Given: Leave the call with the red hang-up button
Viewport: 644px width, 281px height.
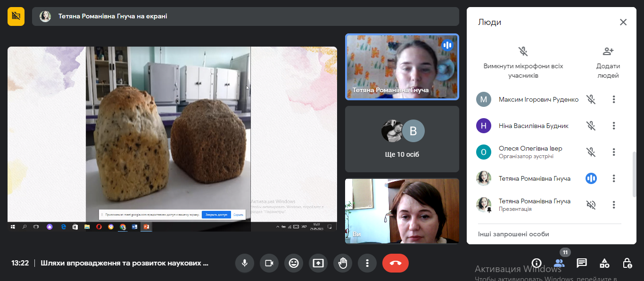Looking at the screenshot, I should pos(396,263).
